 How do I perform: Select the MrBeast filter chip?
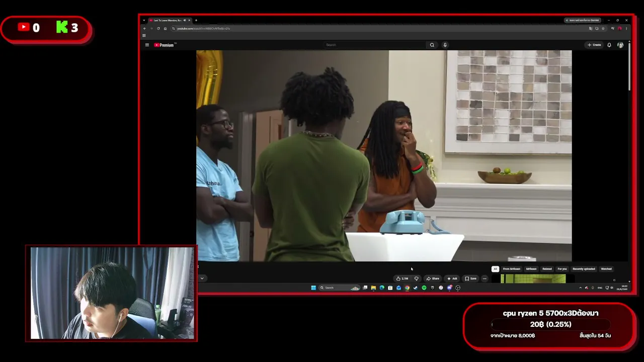click(531, 269)
